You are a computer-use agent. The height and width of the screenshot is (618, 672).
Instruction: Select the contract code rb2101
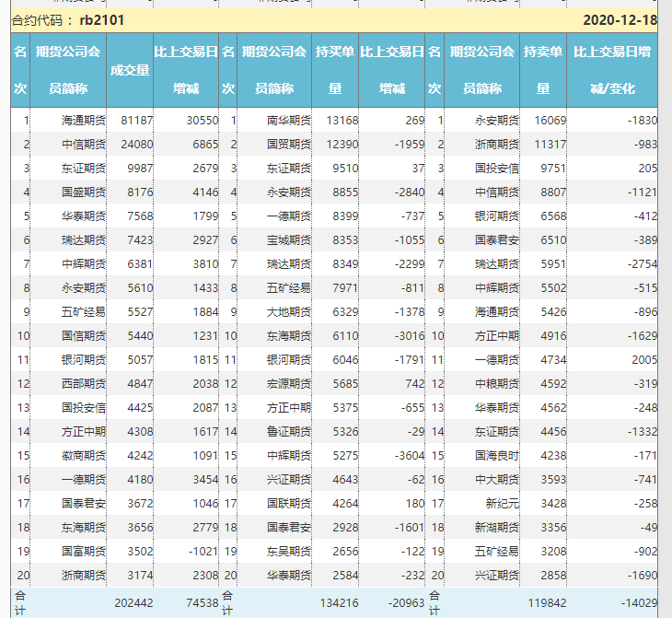(x=102, y=20)
